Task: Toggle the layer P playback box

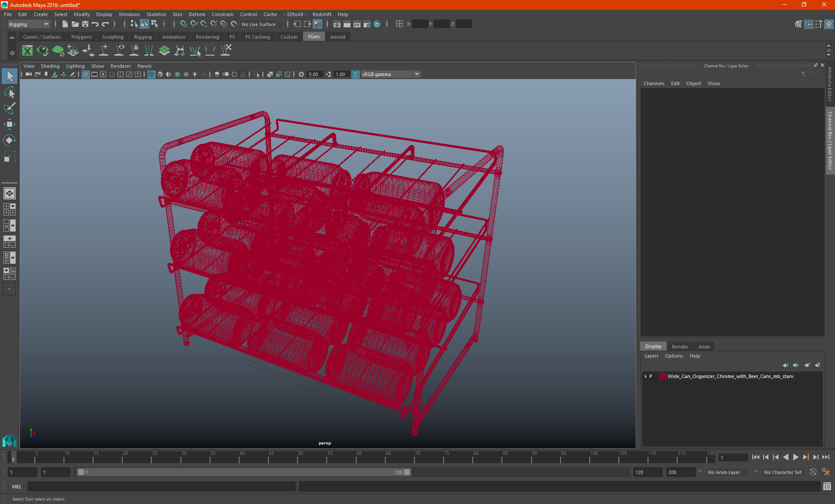Action: click(x=651, y=376)
